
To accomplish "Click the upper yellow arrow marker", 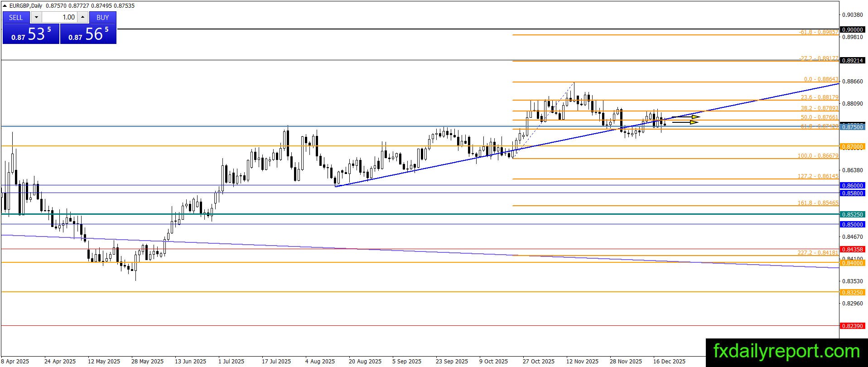I will (x=686, y=117).
